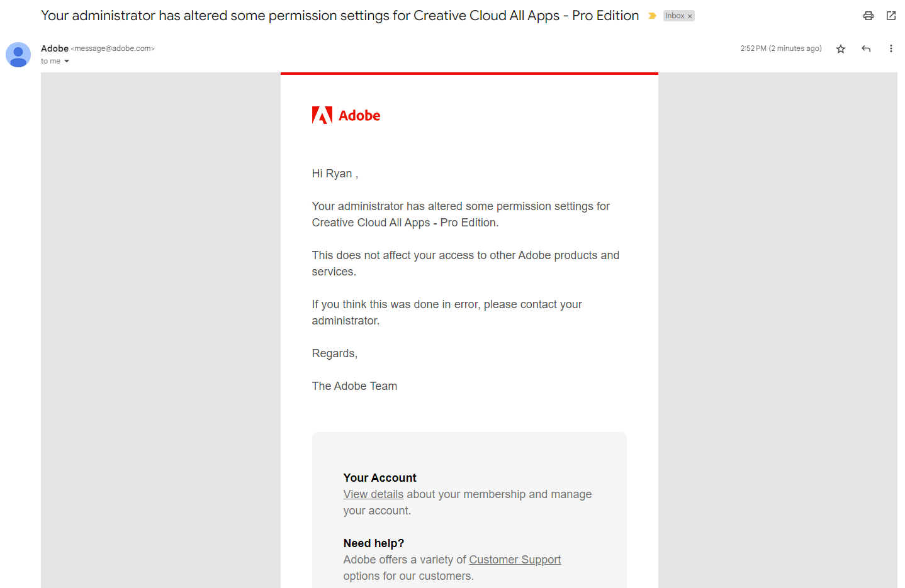Click the Inbox label chip
The image size is (905, 588).
(675, 16)
